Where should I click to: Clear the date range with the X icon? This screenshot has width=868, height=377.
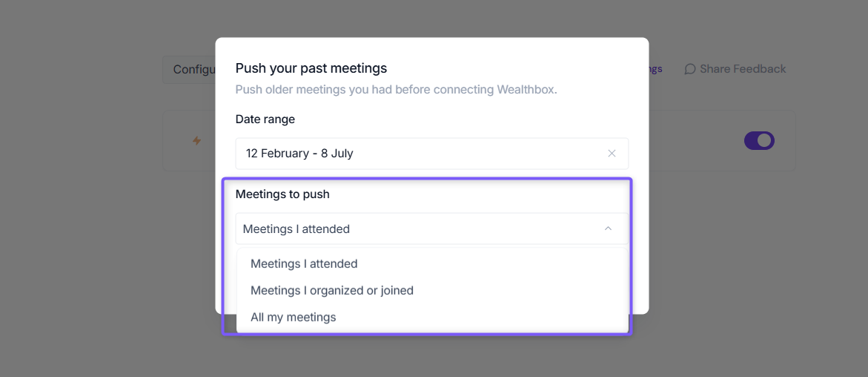tap(612, 154)
